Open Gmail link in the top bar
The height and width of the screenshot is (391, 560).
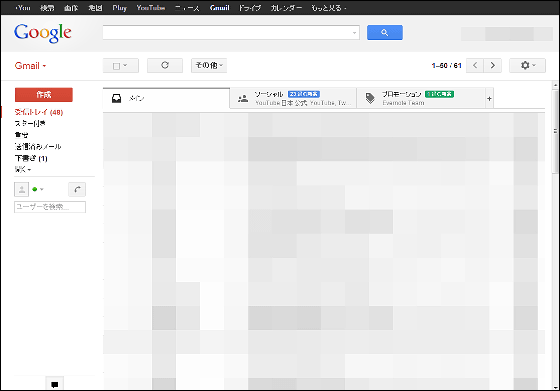pos(219,8)
